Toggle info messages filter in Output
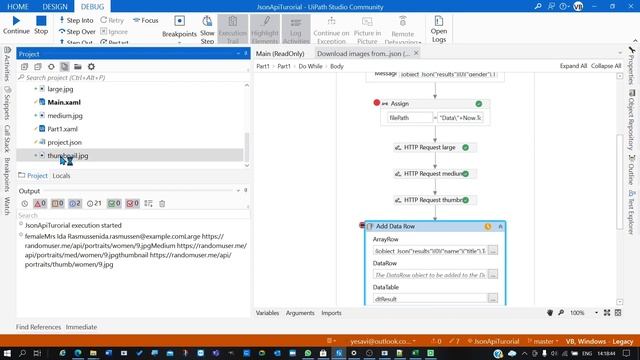This screenshot has width=640, height=360. coord(75,203)
